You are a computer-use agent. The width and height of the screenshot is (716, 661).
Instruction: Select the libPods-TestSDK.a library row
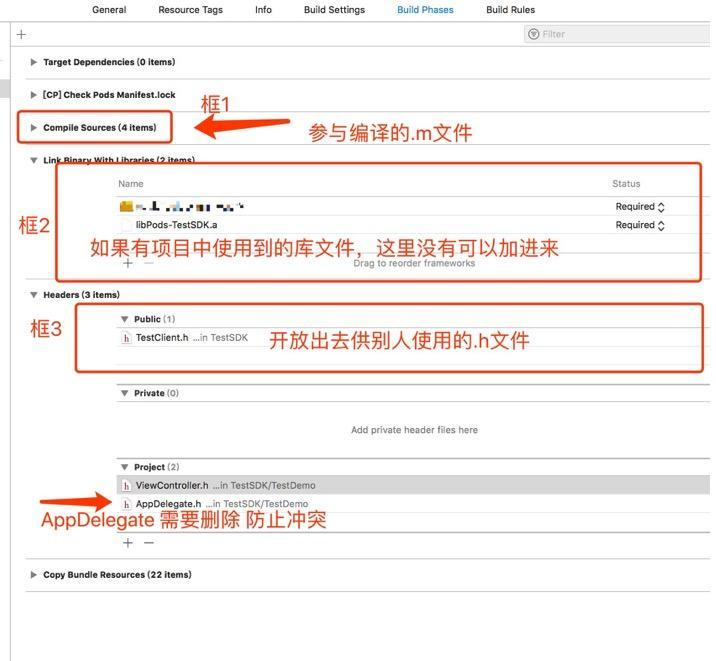[x=413, y=225]
